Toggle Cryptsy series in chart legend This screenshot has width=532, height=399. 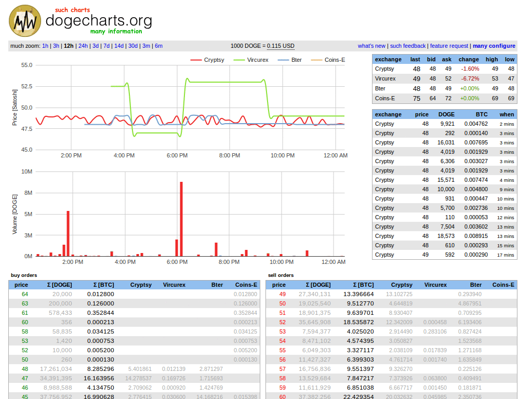pos(207,60)
